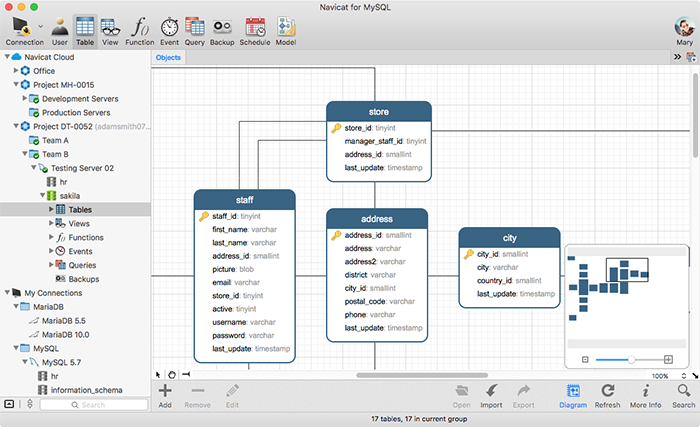The image size is (700, 427).
Task: Choose the relation line tool
Action: coord(186,374)
